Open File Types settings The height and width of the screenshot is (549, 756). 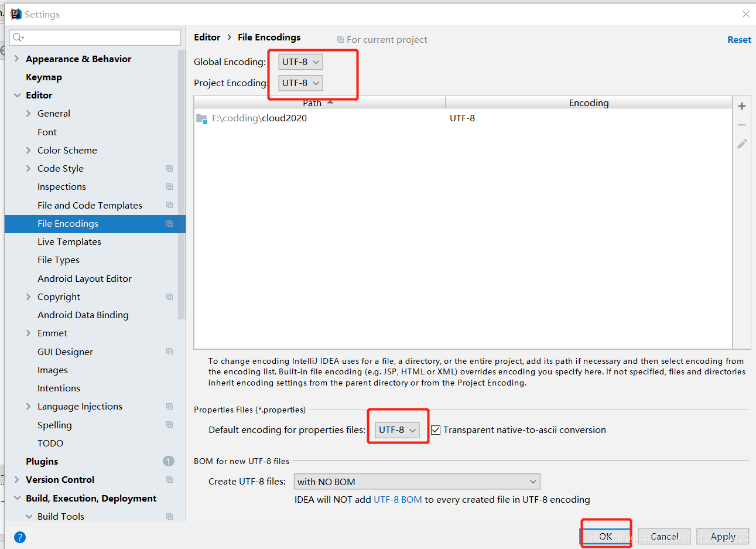coord(59,260)
